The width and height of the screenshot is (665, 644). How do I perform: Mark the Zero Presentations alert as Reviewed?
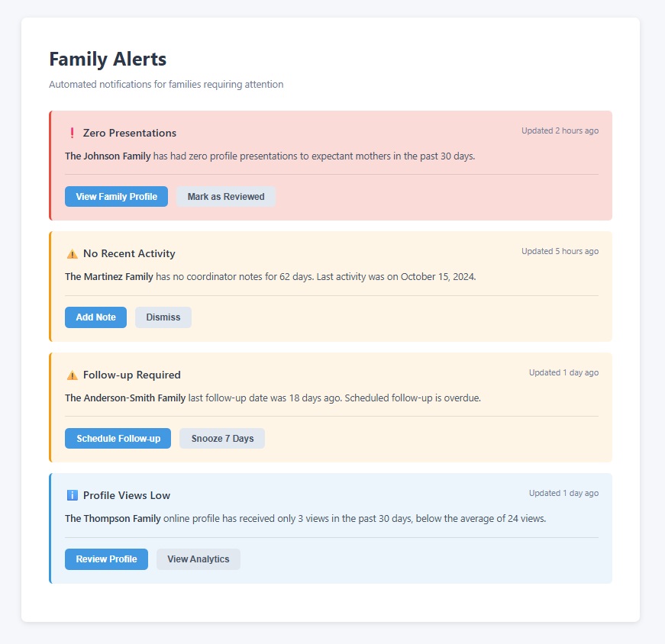[x=225, y=196]
